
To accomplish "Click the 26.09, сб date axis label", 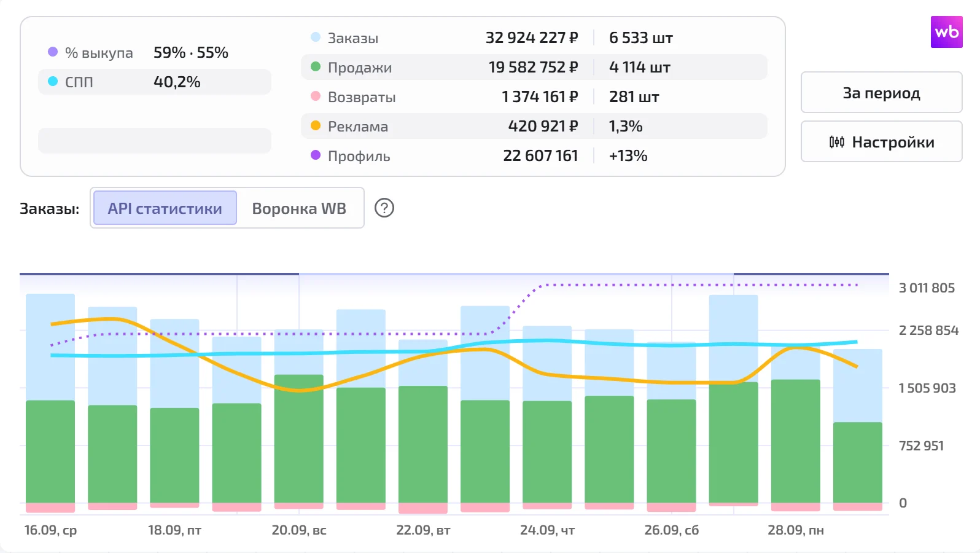I will coord(671,530).
